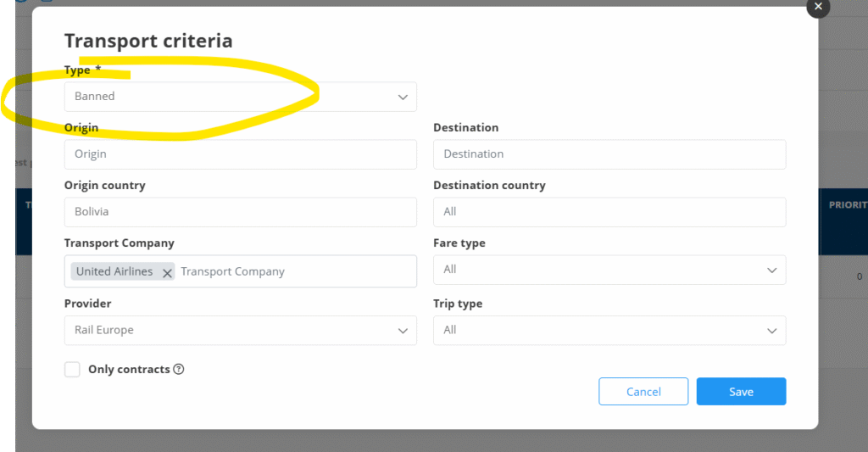Click the chevron arrow in Trip type field

click(x=771, y=331)
